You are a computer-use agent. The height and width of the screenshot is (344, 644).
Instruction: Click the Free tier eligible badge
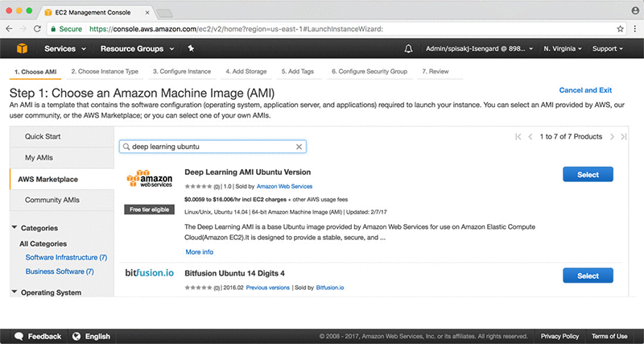(150, 209)
